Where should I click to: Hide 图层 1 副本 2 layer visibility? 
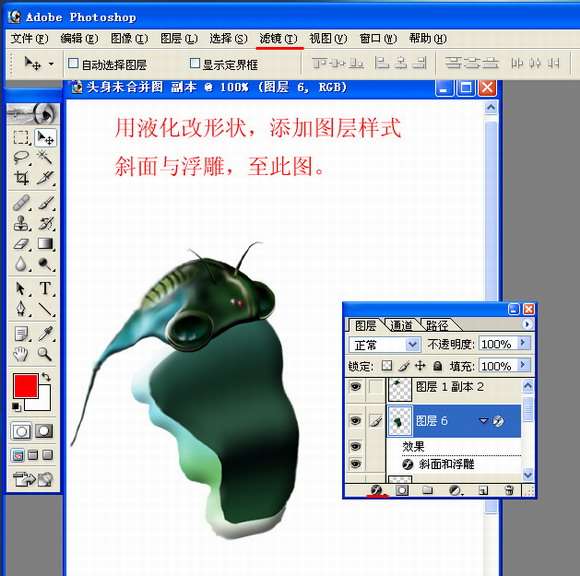[x=355, y=387]
